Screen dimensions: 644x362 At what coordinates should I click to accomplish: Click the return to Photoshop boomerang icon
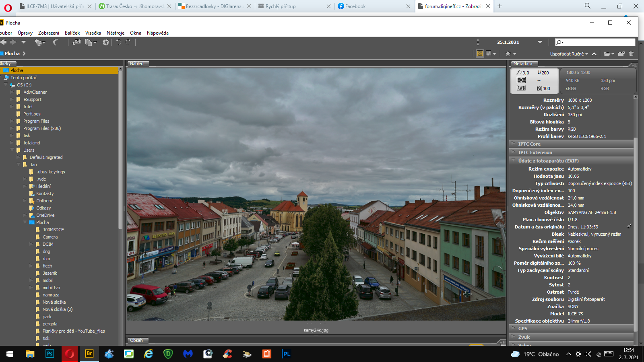[55, 42]
